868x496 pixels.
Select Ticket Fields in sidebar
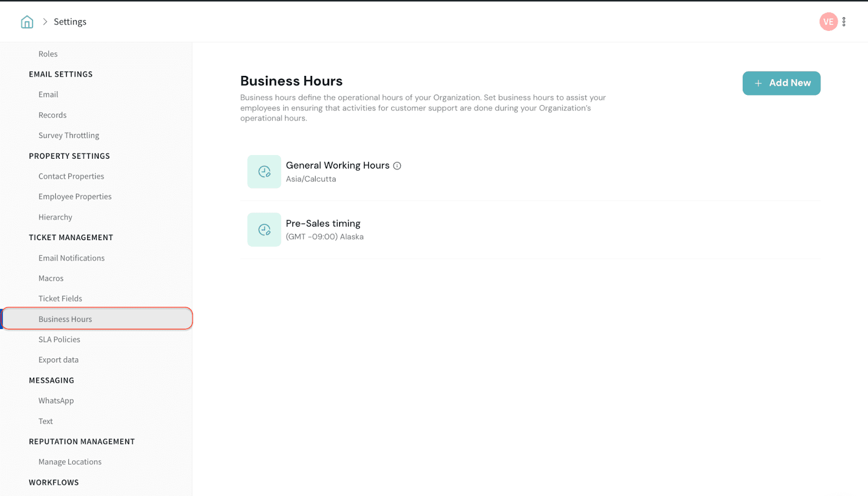(x=60, y=299)
